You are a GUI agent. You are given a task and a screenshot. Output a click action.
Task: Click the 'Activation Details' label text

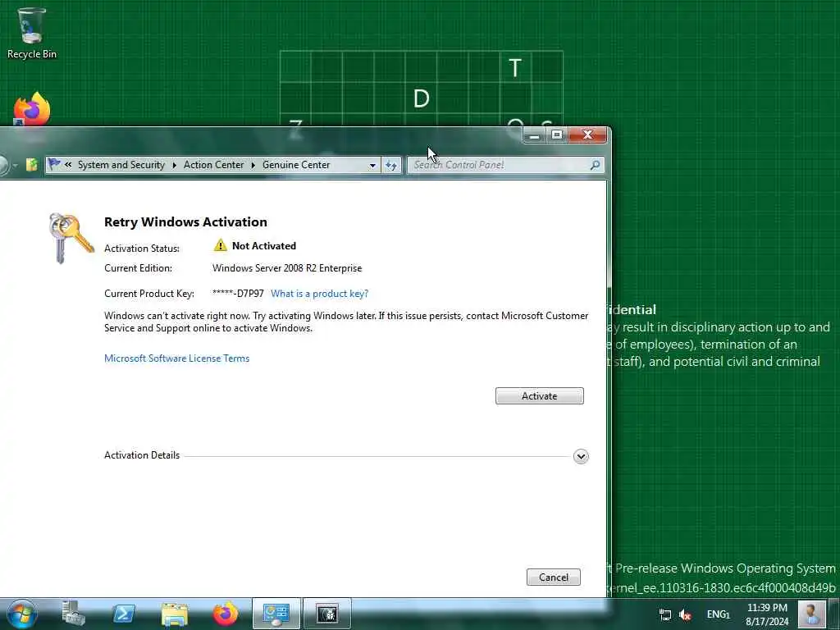[x=142, y=455]
